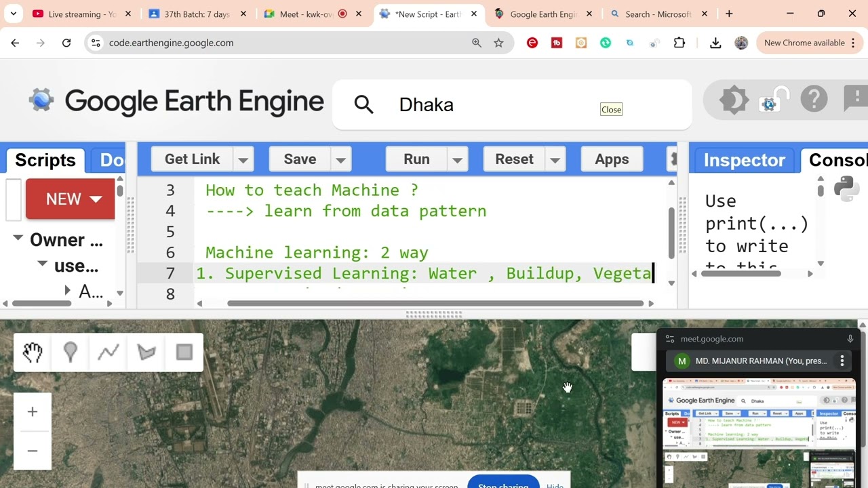This screenshot has width=868, height=488.
Task: Click code editor horizontal scrollbar
Action: 435,303
